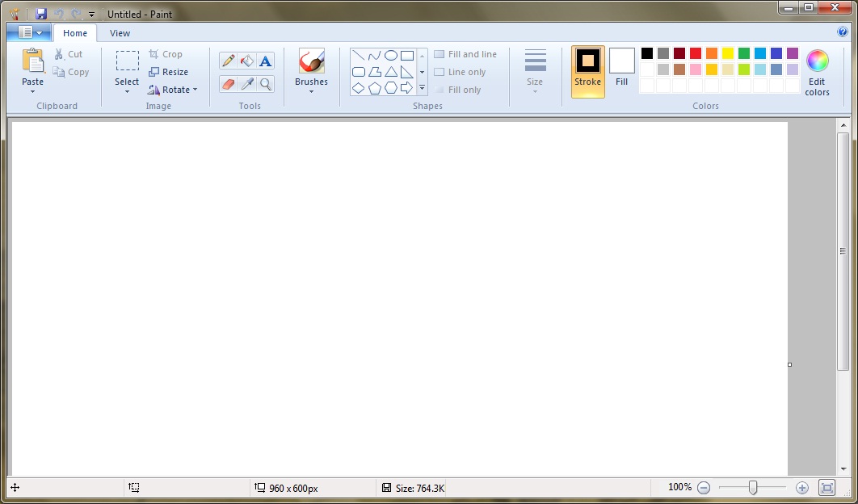Expand the Rotate dropdown menu
Image resolution: width=858 pixels, height=504 pixels.
173,90
